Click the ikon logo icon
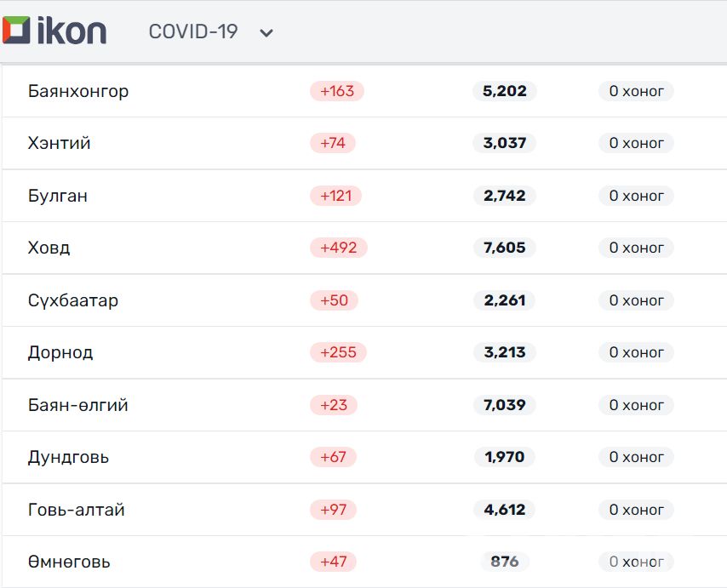 click(x=16, y=31)
